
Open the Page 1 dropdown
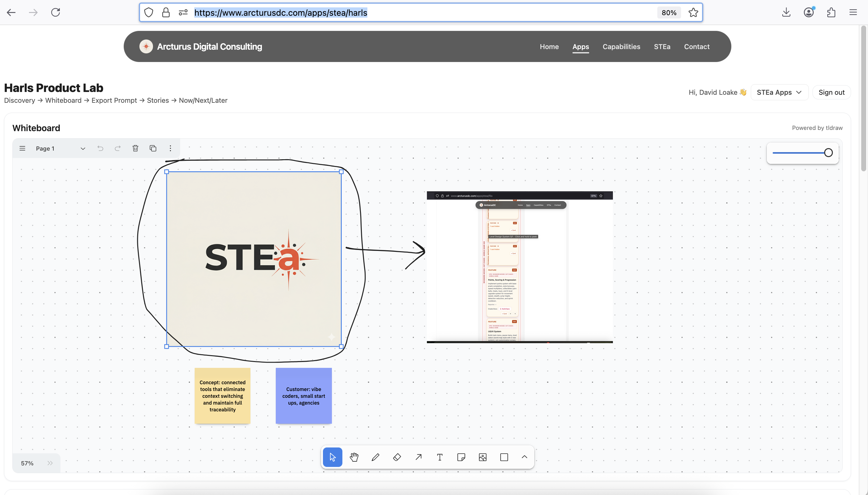(x=83, y=148)
